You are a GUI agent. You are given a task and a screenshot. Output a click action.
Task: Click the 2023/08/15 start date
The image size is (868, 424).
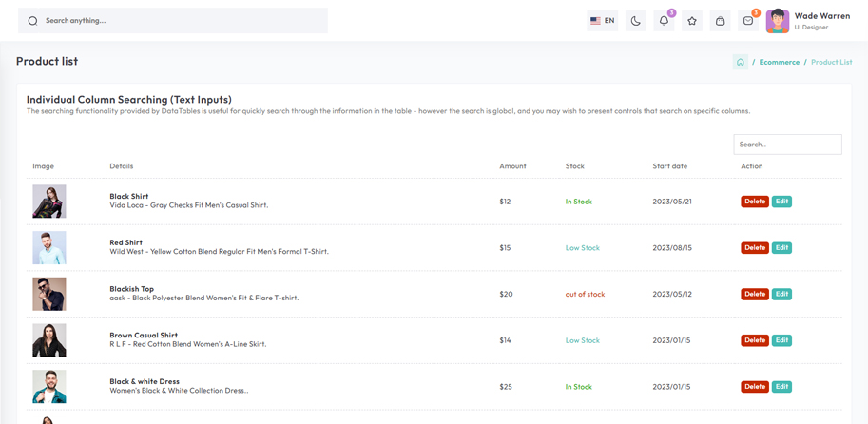[672, 248]
